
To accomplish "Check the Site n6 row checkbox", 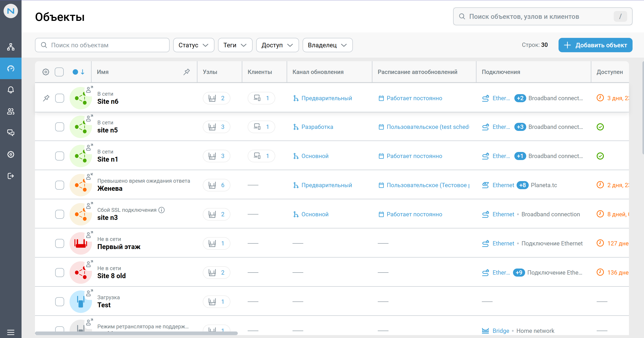I will pyautogui.click(x=59, y=98).
